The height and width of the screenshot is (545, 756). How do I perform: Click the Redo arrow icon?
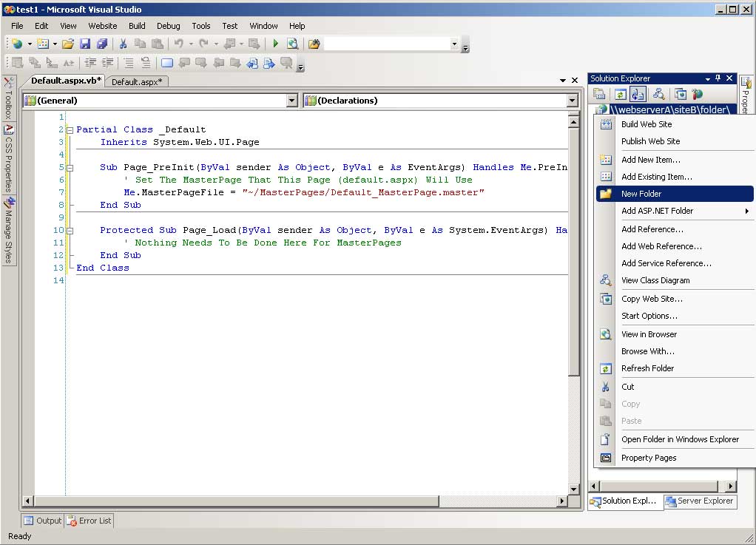[x=204, y=44]
